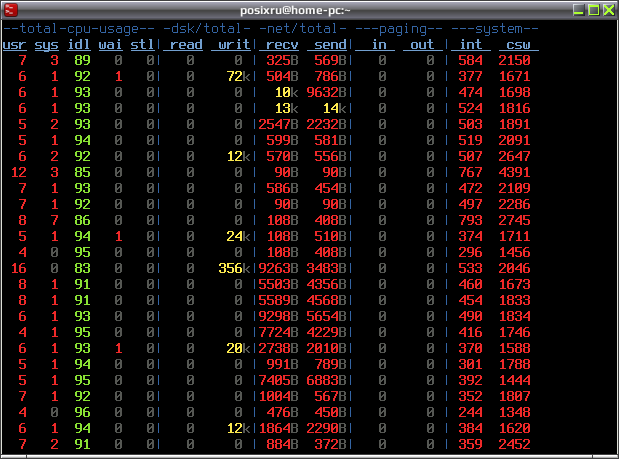Click the send column header

[326, 44]
